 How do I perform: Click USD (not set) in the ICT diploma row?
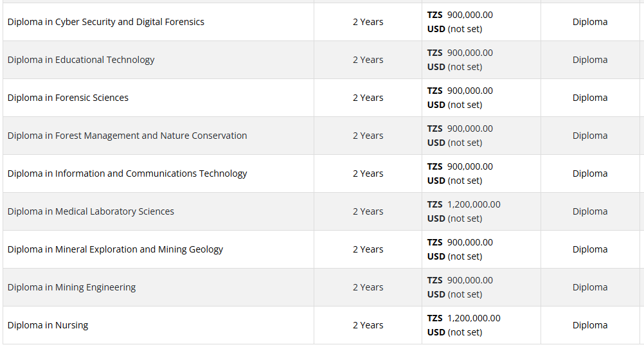click(454, 181)
